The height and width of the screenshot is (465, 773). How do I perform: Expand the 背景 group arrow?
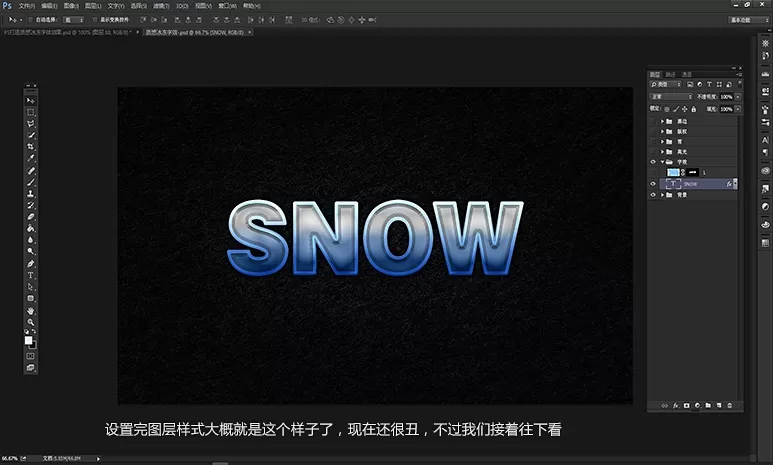(662, 195)
